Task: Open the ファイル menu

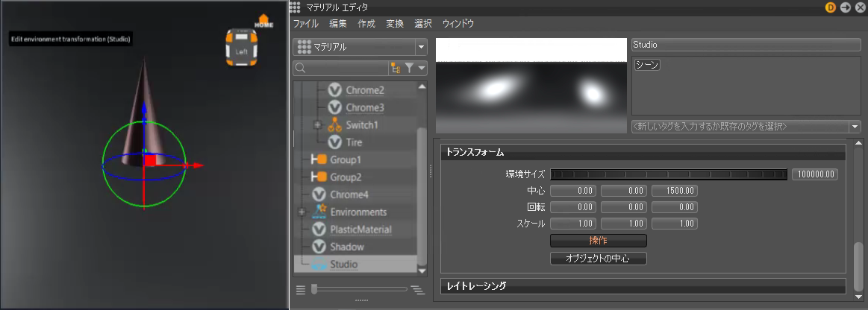Action: 305,24
